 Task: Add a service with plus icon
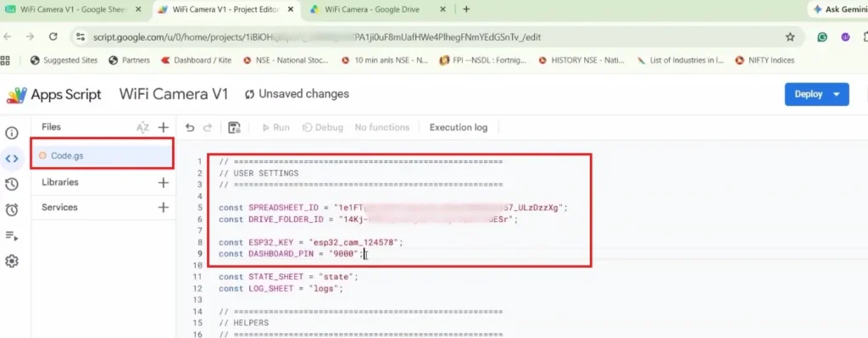pyautogui.click(x=164, y=208)
